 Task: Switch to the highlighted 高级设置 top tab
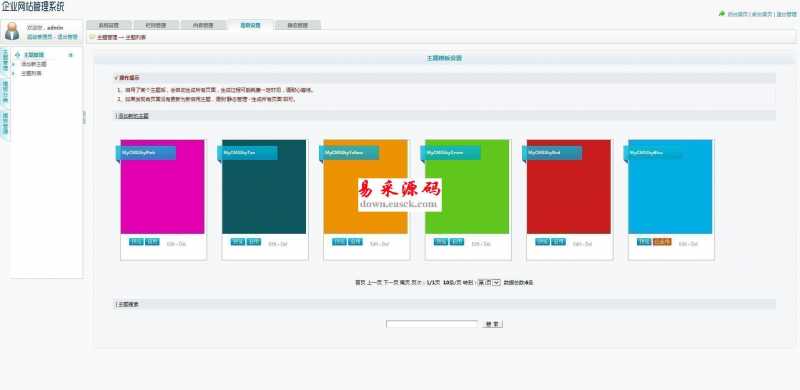coord(251,25)
